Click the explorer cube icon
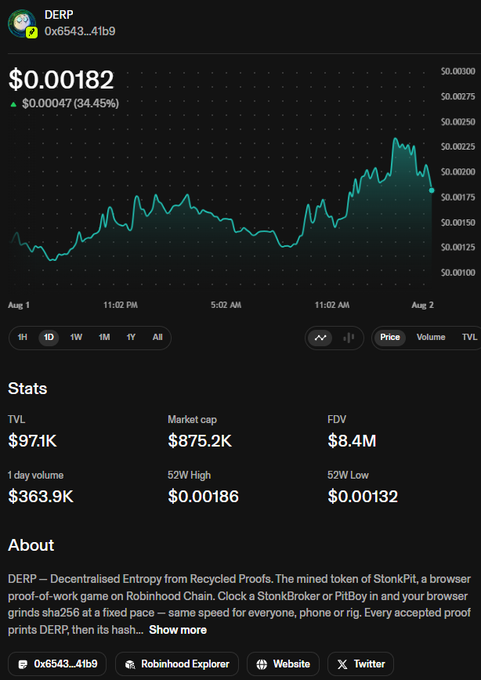The width and height of the screenshot is (481, 680). pyautogui.click(x=129, y=664)
